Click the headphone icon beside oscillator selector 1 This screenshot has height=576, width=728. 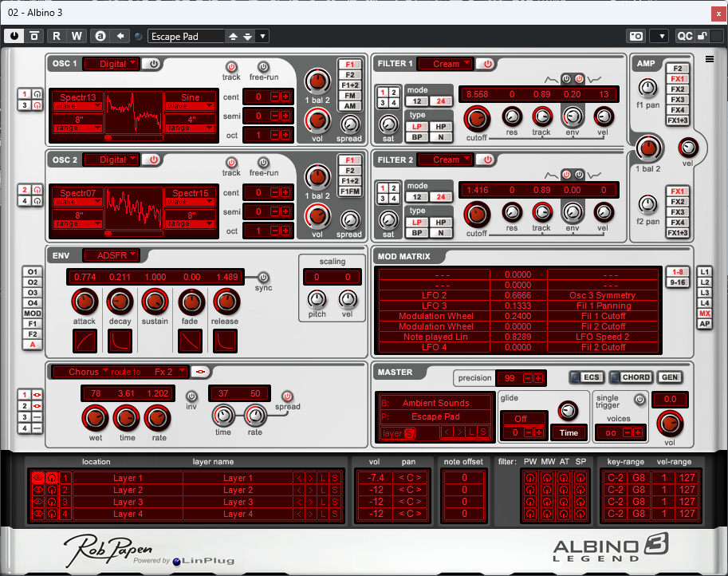37,94
